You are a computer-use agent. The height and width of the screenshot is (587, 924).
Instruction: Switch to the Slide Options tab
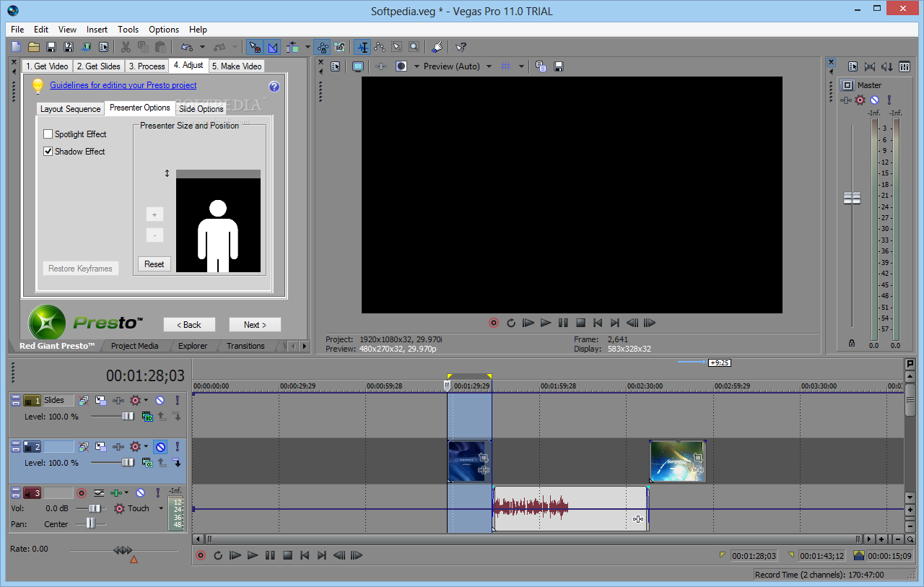pyautogui.click(x=201, y=109)
